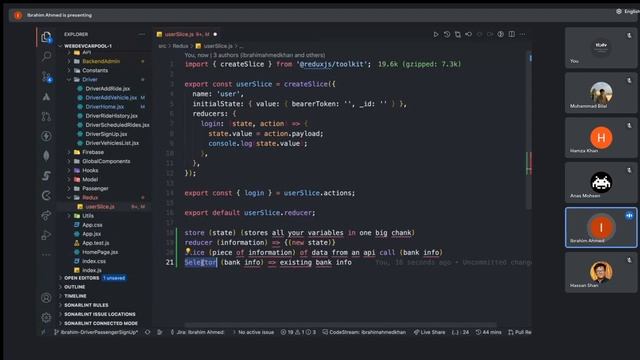Click the src breadcrumb segment

pos(162,46)
